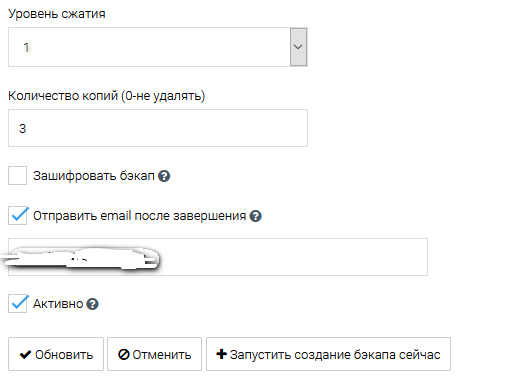This screenshot has height=385, width=527.
Task: Enable the Зашифровать бэкап checkbox
Action: [17, 175]
